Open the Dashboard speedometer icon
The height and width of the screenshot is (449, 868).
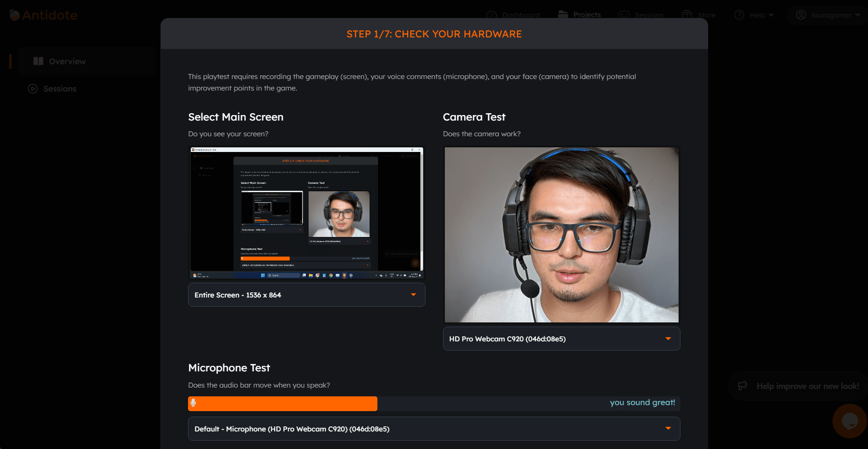click(x=492, y=14)
